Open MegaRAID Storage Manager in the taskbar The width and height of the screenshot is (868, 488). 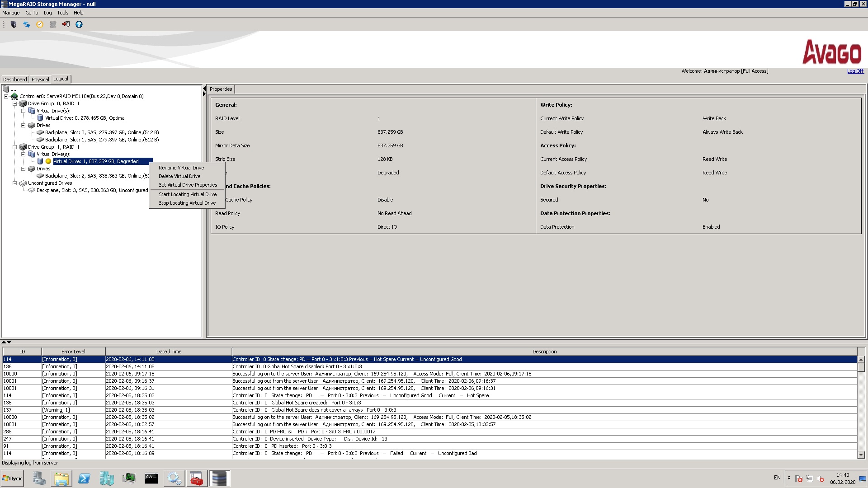tap(219, 479)
